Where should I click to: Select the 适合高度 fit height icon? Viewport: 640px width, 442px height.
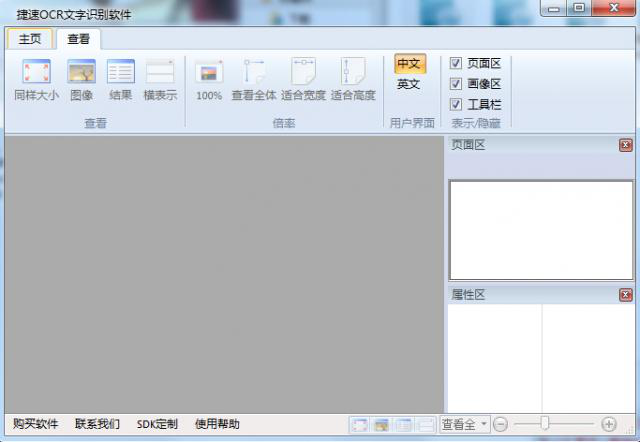353,80
